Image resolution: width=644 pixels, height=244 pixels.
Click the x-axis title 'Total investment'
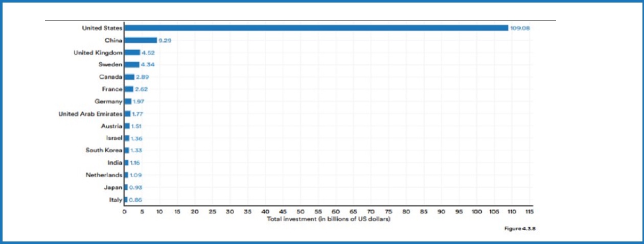(x=328, y=219)
